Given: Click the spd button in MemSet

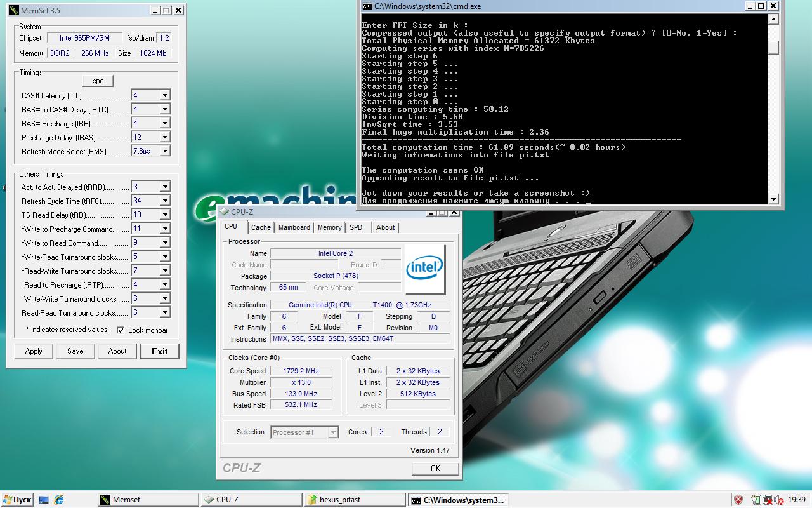Looking at the screenshot, I should point(98,81).
